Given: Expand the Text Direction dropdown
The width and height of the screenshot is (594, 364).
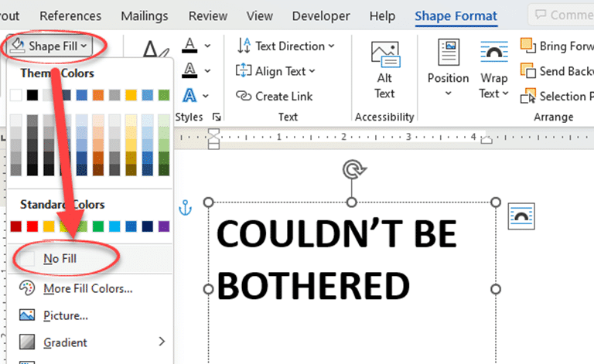Looking at the screenshot, I should (x=286, y=46).
